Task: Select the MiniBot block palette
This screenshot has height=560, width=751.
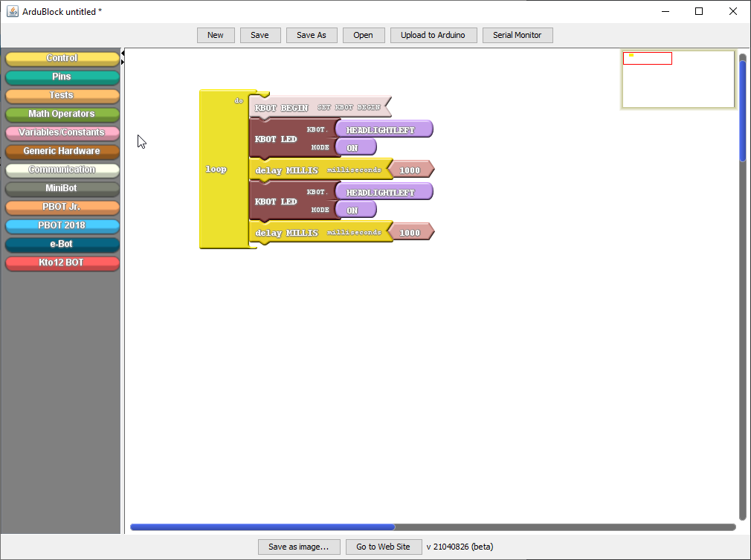Action: pyautogui.click(x=62, y=187)
